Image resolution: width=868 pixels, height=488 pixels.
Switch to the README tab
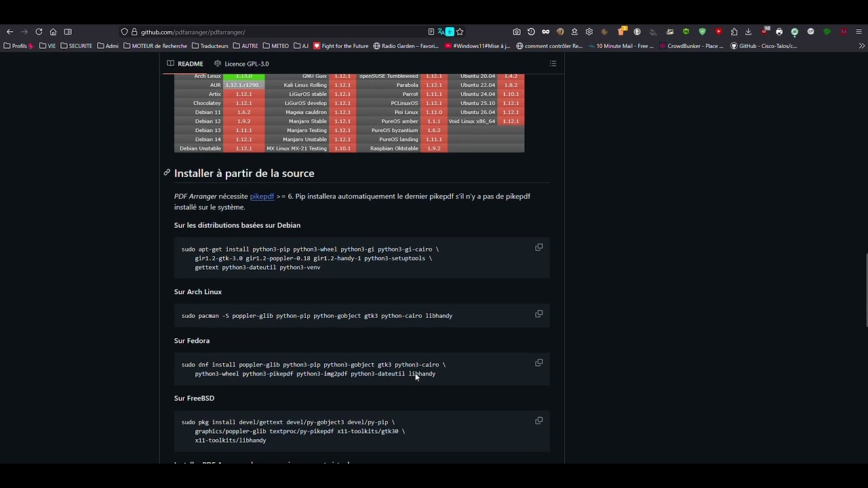[x=185, y=64]
